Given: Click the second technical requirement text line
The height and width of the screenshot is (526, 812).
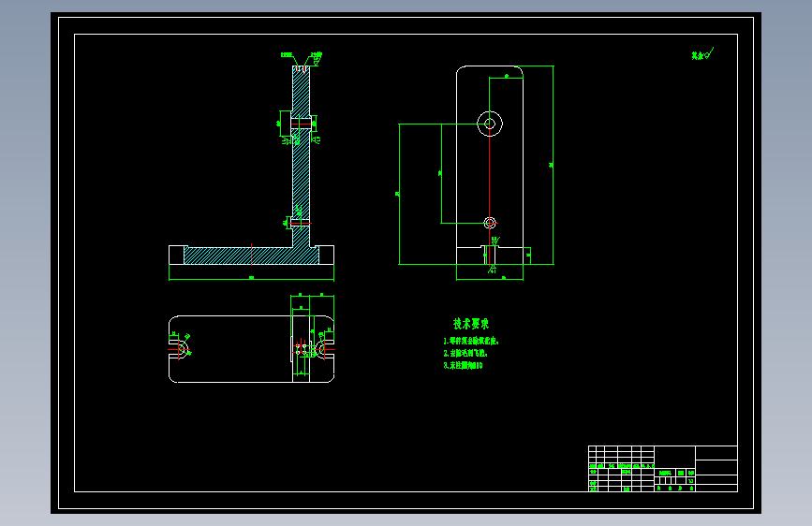Looking at the screenshot, I should pyautogui.click(x=465, y=353).
